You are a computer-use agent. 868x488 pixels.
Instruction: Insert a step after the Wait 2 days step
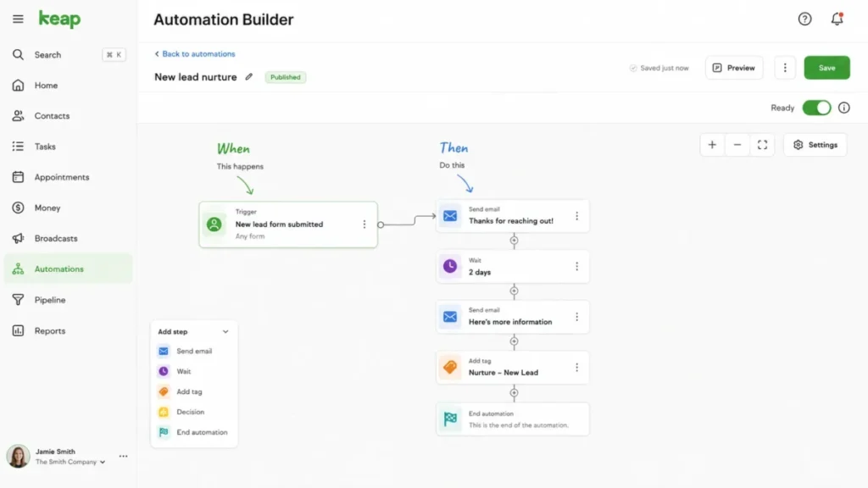[x=514, y=291]
